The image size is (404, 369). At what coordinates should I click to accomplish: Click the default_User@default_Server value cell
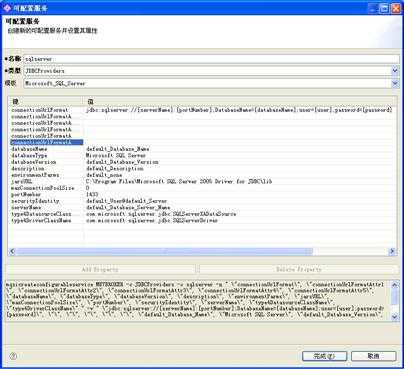127,201
